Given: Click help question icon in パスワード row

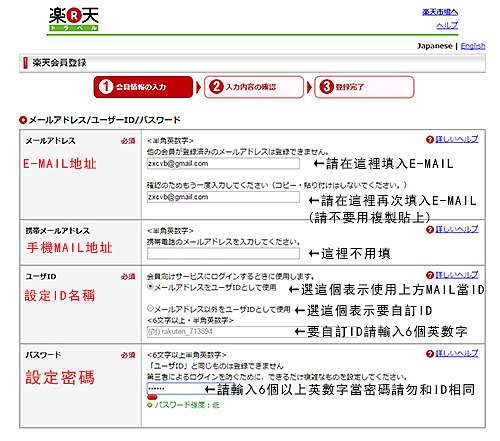Looking at the screenshot, I should click(x=430, y=354).
